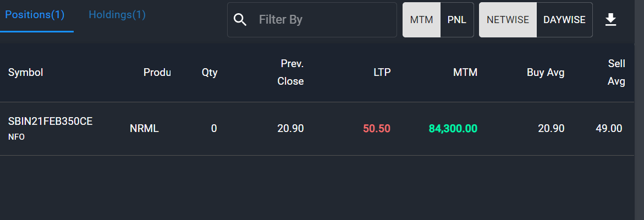
Task: Click the 84,300.00 MTM value
Action: pyautogui.click(x=453, y=129)
